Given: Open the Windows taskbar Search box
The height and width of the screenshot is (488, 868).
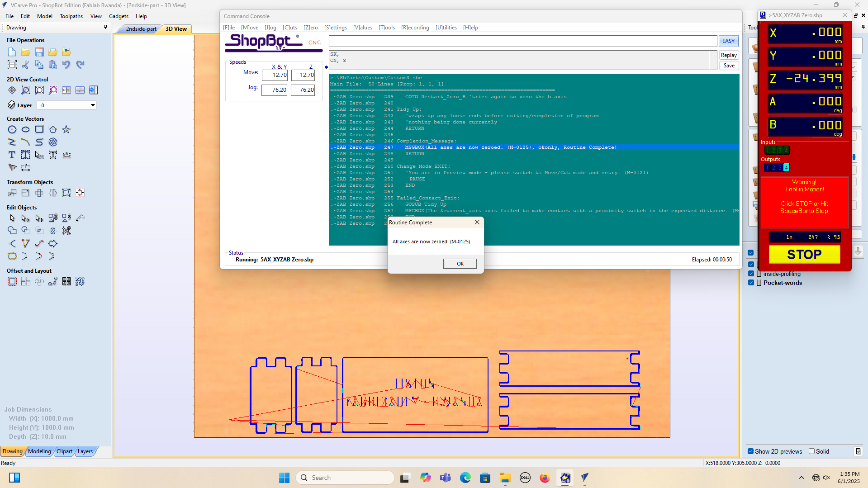Looking at the screenshot, I should point(345,478).
